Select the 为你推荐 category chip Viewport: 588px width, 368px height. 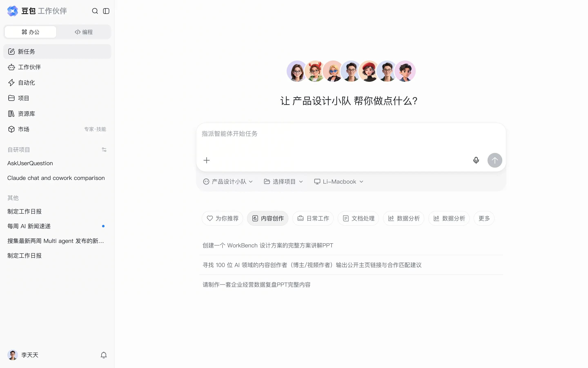(222, 218)
